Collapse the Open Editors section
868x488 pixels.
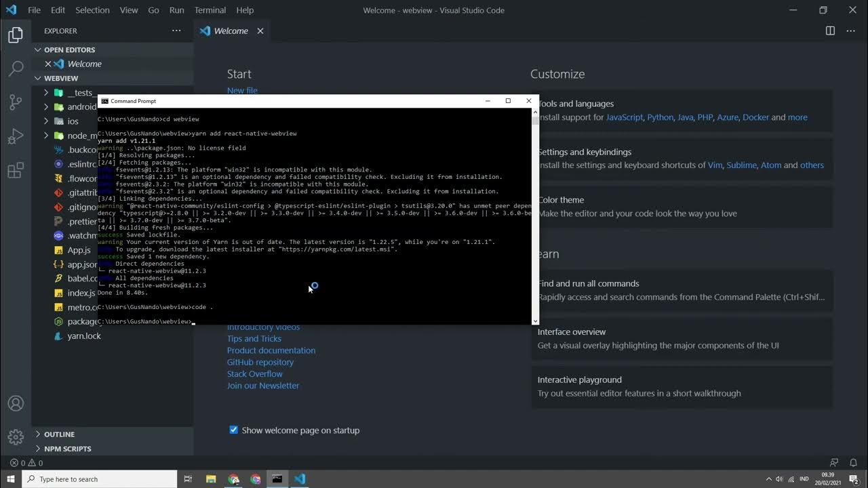coord(113,49)
